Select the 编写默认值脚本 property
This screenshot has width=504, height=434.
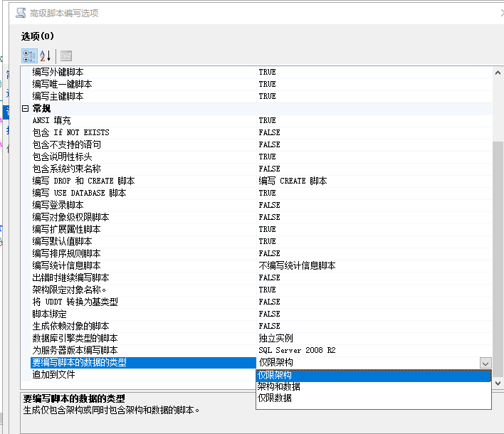[x=144, y=242]
